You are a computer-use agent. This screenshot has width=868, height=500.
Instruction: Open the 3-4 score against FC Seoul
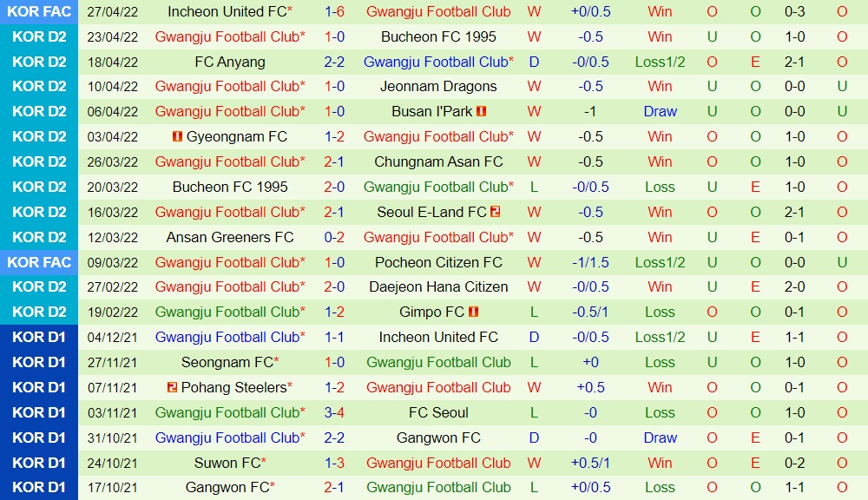pos(334,413)
